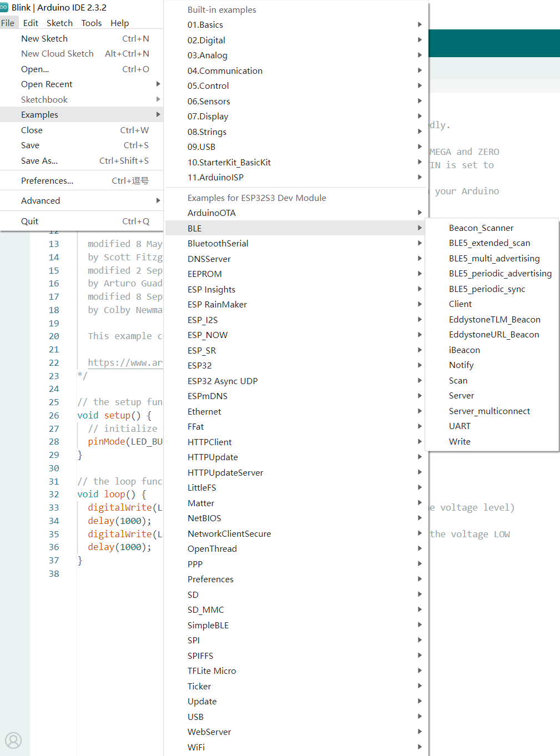Open the Beacon_Scanner BLE example
560x756 pixels.
pos(481,228)
